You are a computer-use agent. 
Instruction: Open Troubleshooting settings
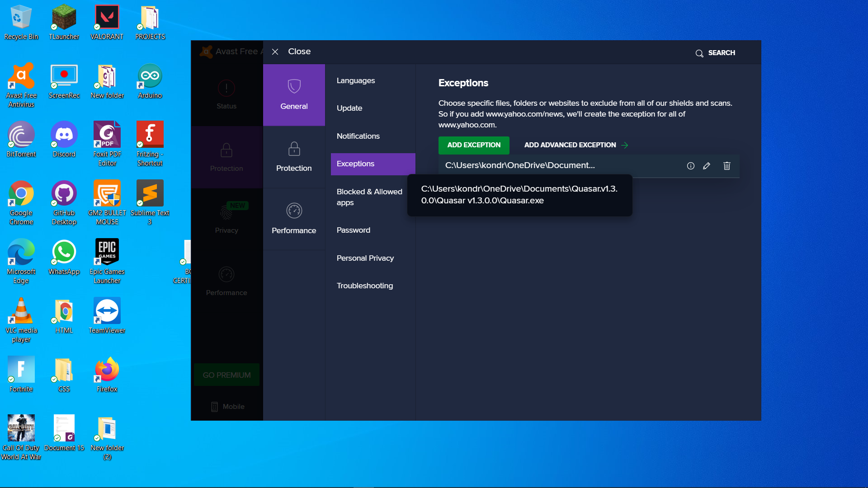click(x=364, y=286)
